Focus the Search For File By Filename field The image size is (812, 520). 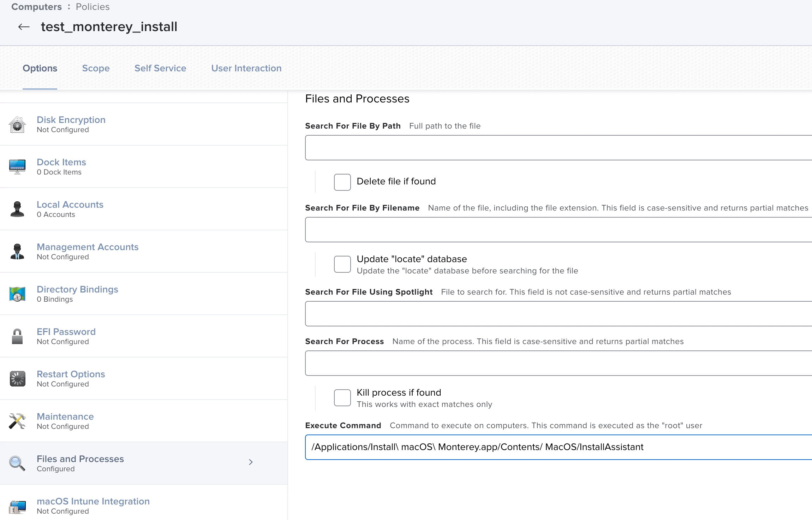559,230
